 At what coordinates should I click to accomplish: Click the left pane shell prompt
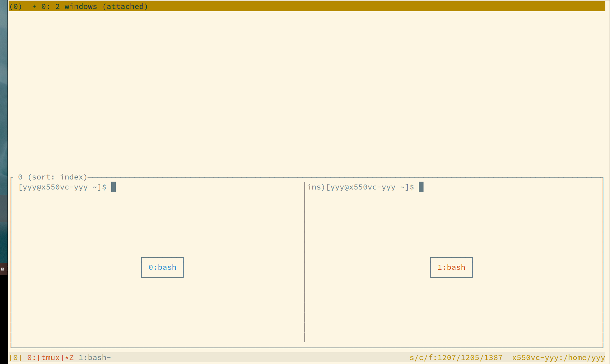click(x=62, y=187)
